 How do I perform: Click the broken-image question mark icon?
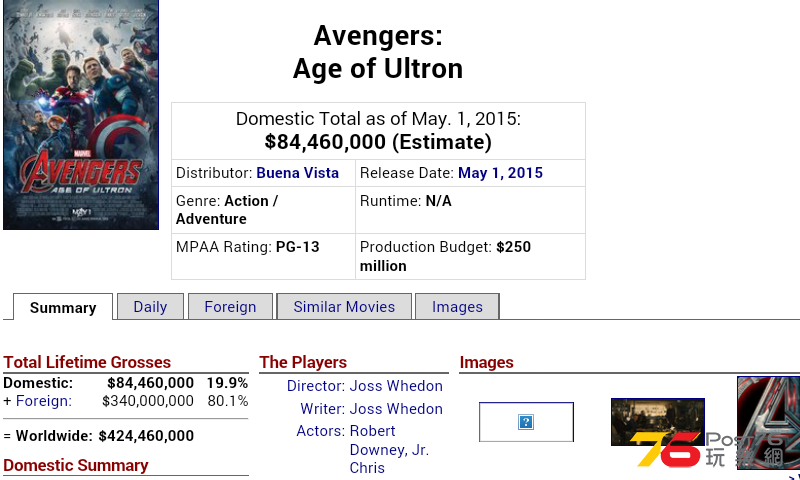pyautogui.click(x=526, y=422)
